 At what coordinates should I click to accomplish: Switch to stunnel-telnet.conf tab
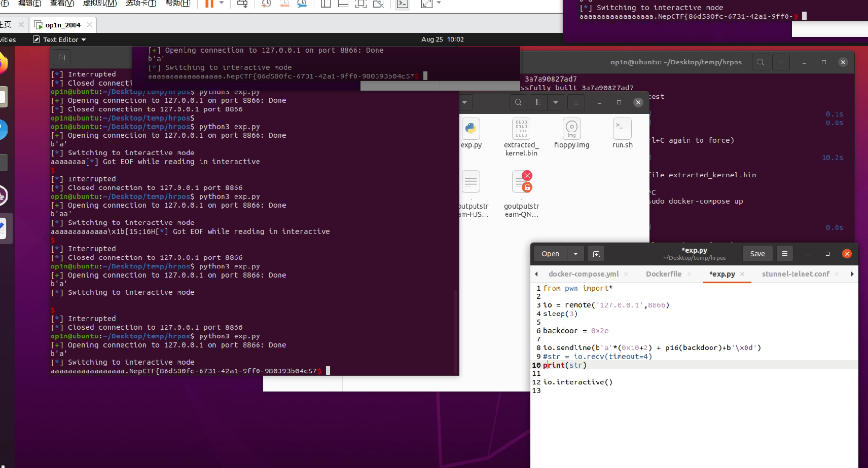795,274
